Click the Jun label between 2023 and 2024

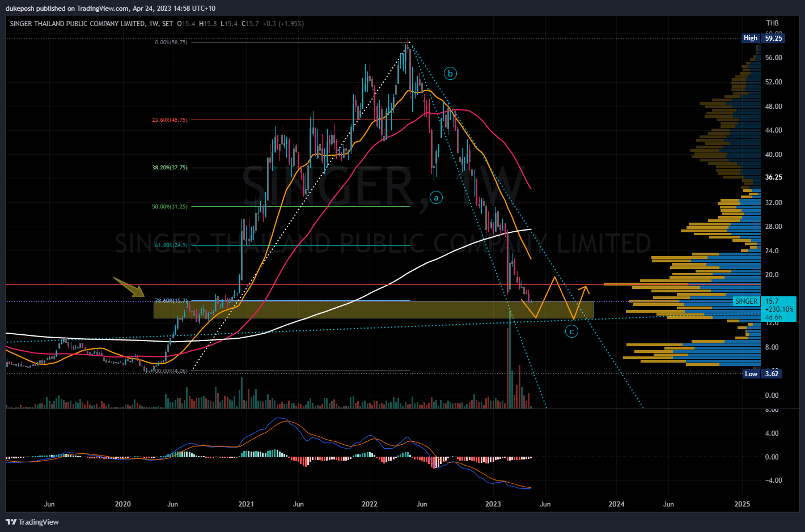pos(545,504)
